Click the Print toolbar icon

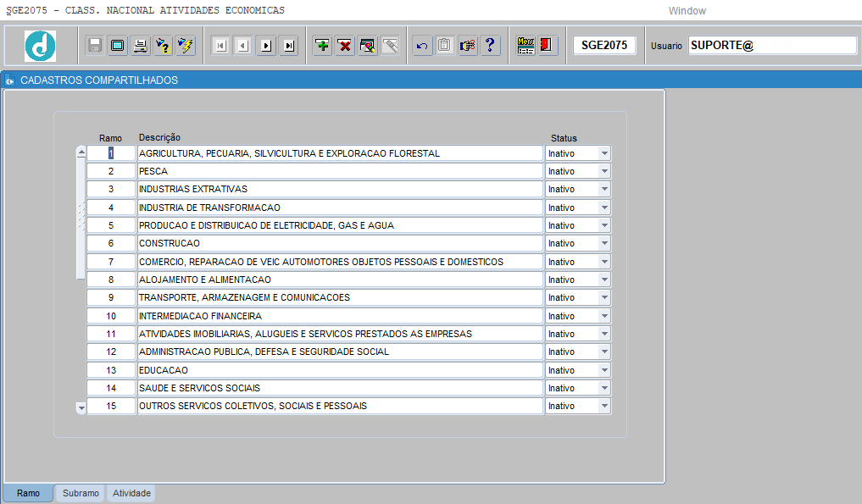(140, 45)
